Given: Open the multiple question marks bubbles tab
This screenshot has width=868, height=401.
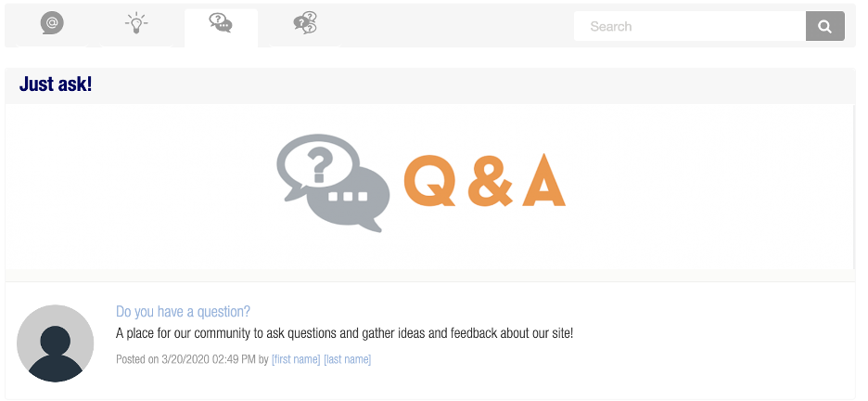Looking at the screenshot, I should pos(305,23).
